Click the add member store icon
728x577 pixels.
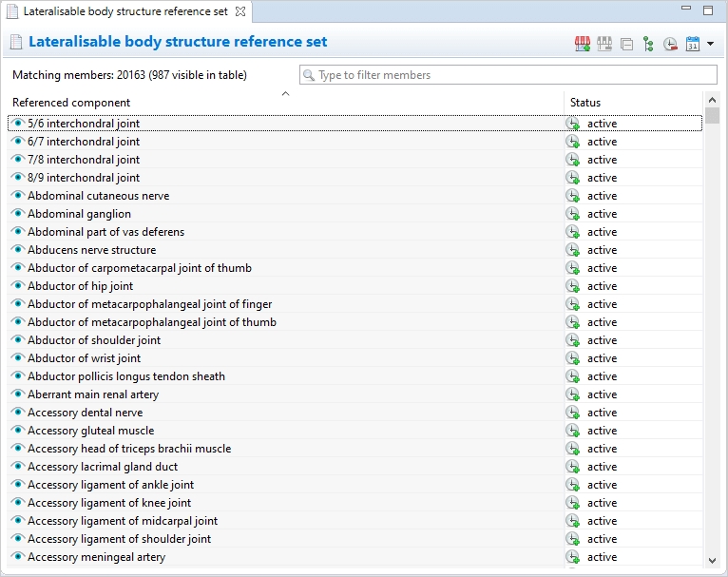(x=583, y=44)
